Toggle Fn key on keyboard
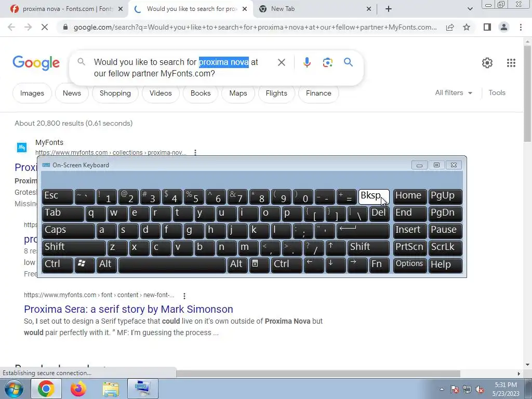 point(379,265)
